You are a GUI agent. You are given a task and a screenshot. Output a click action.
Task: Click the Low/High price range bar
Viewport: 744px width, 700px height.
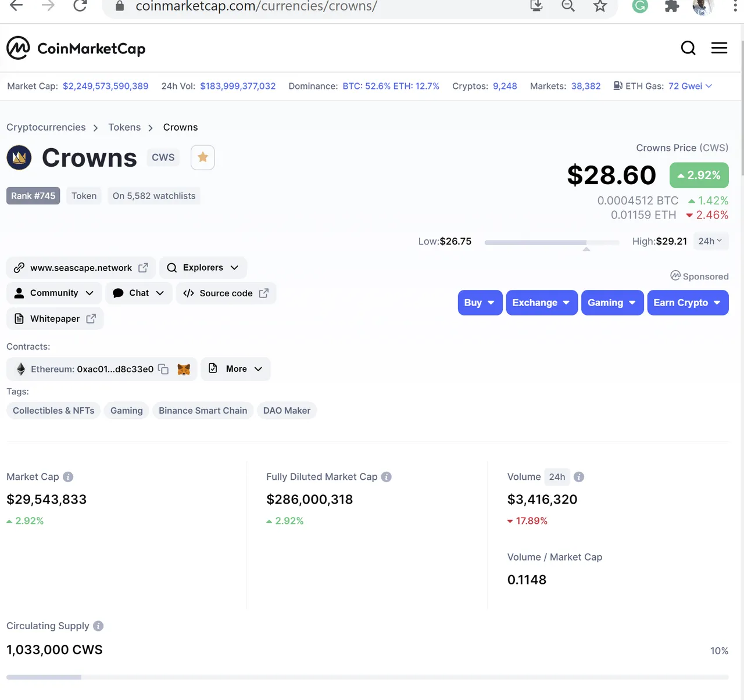[552, 242]
